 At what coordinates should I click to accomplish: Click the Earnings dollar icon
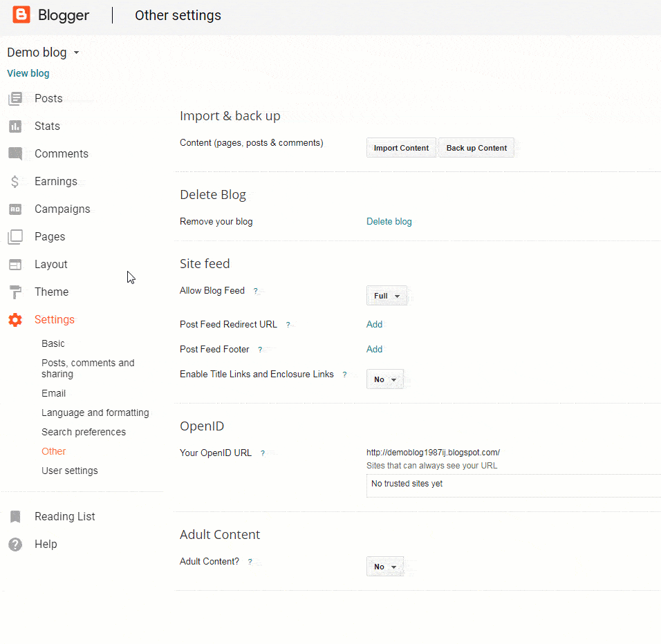click(15, 181)
